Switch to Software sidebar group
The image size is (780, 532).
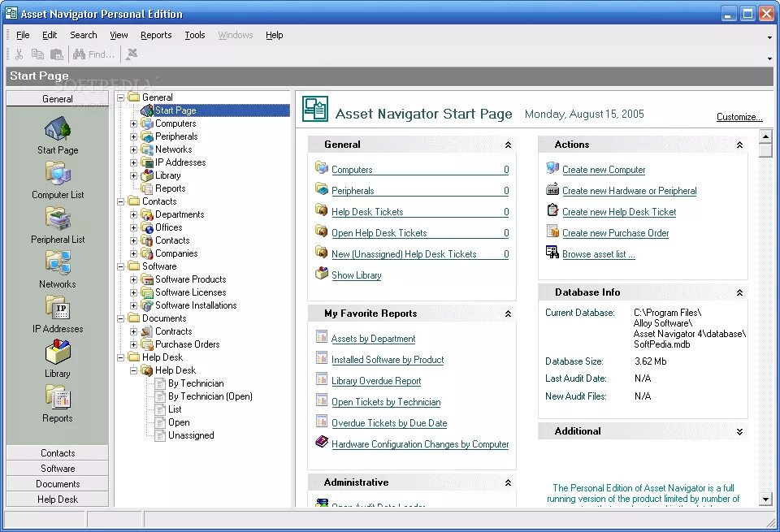click(57, 469)
